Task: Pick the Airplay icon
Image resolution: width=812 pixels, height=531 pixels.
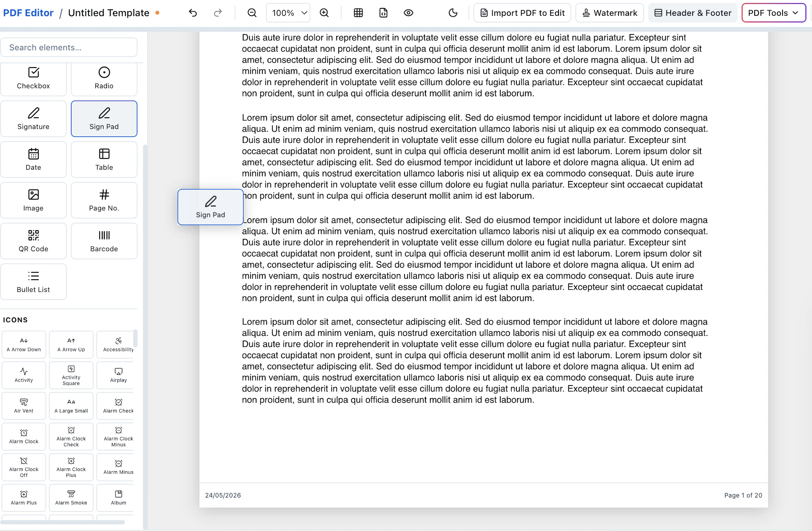Action: (115, 375)
